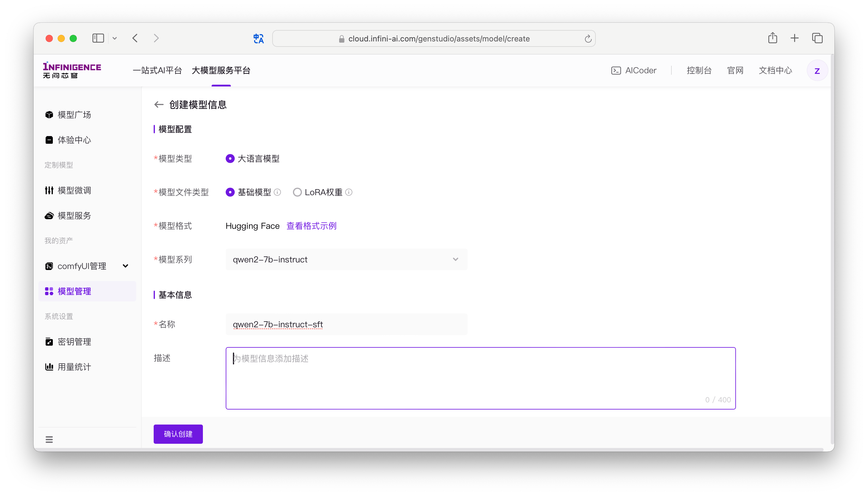Reload the page with refresh icon

click(588, 39)
